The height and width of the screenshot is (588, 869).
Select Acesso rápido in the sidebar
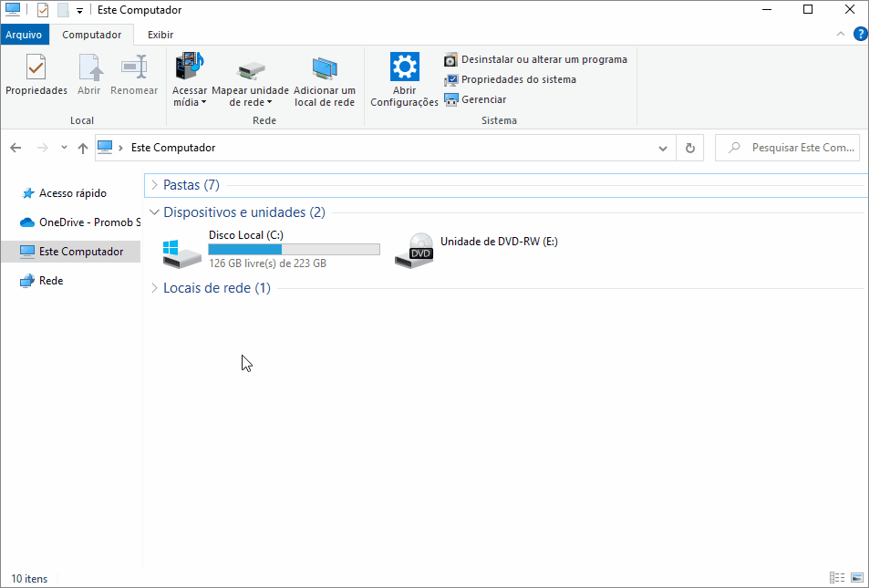(72, 193)
